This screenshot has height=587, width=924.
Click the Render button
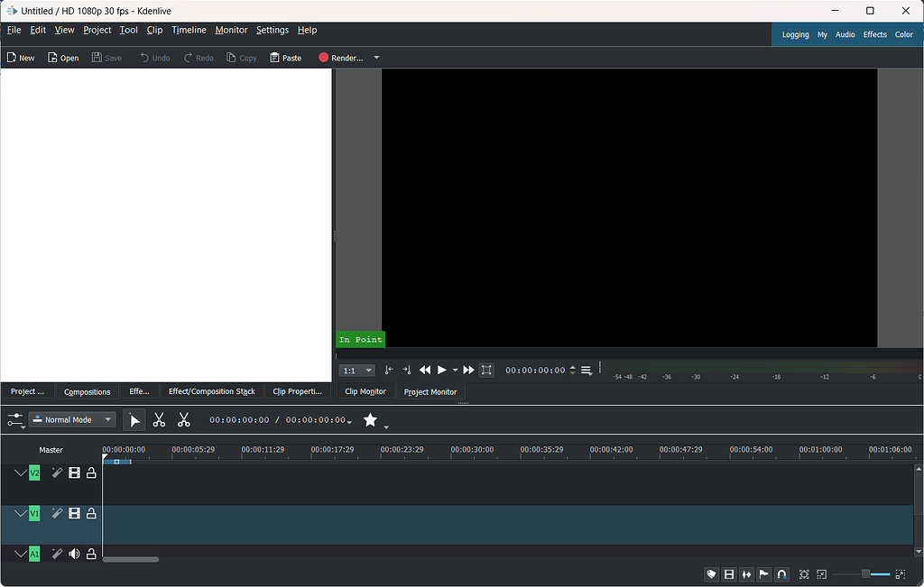[340, 58]
